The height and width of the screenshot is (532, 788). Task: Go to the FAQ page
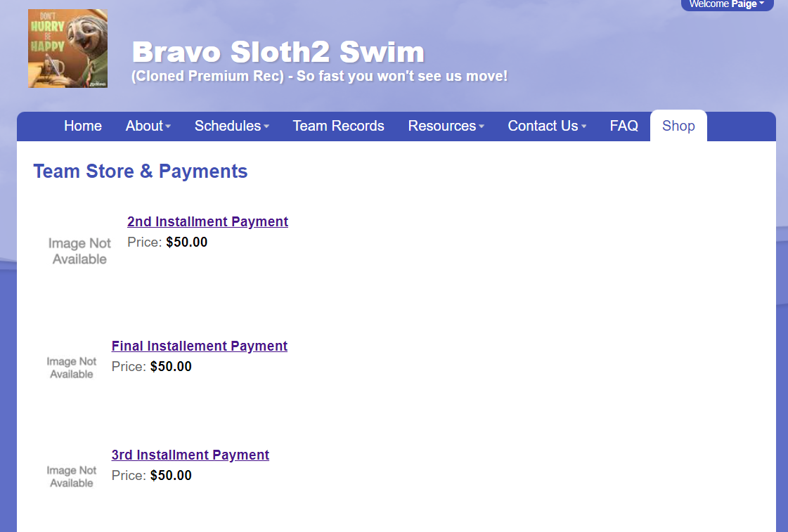click(x=624, y=126)
